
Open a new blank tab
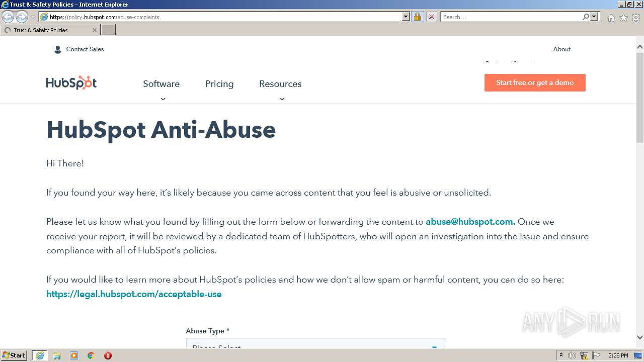(108, 30)
